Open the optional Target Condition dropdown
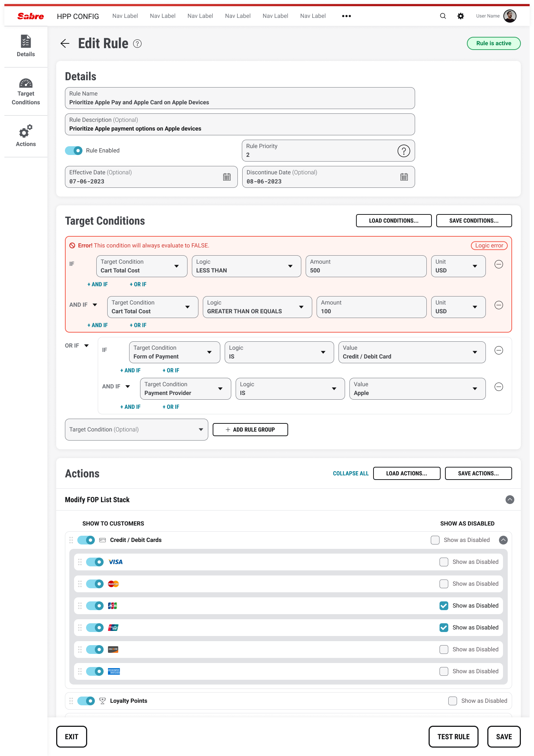The image size is (534, 756). pos(136,430)
